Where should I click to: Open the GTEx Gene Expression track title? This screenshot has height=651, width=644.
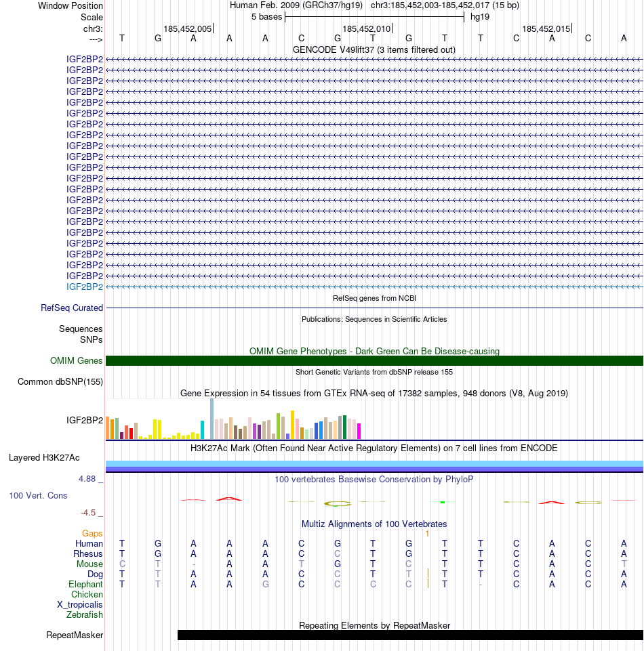tap(374, 393)
